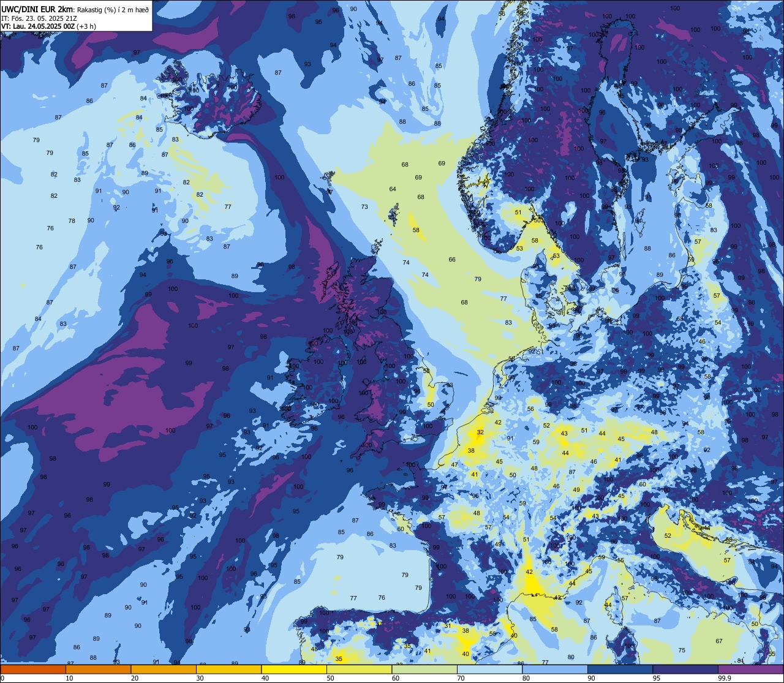The width and height of the screenshot is (784, 683).
Task: Click the 'VT: Lau. 24.05.2025 00Z (+3 h)' line
Action: (x=48, y=26)
